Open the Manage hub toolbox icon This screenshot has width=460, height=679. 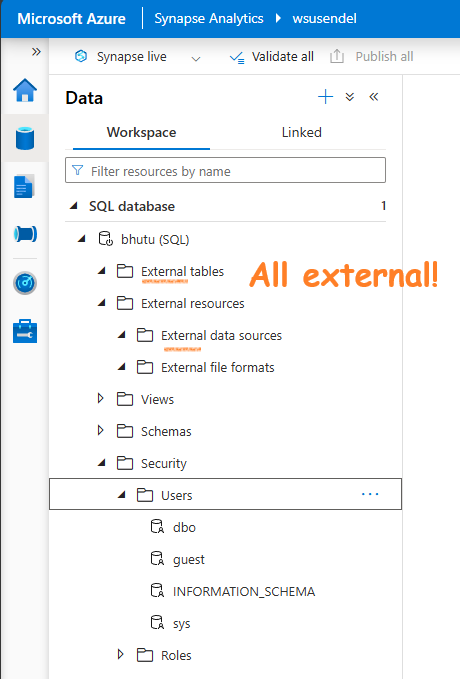point(25,331)
